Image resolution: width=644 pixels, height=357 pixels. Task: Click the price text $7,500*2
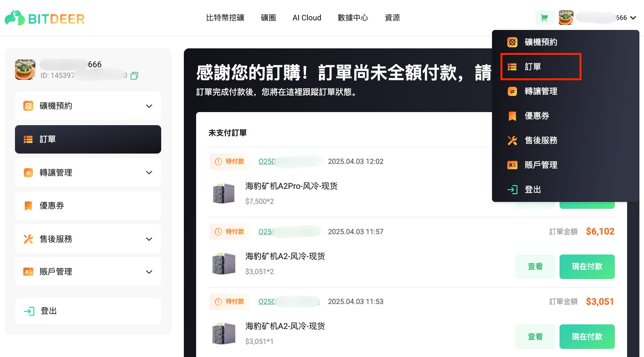click(260, 202)
